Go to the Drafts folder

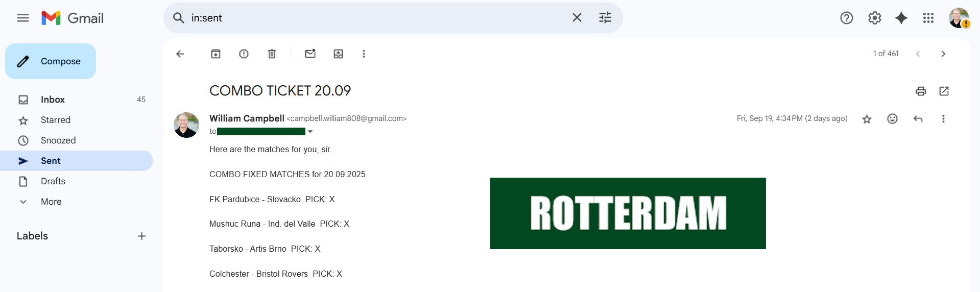53,181
